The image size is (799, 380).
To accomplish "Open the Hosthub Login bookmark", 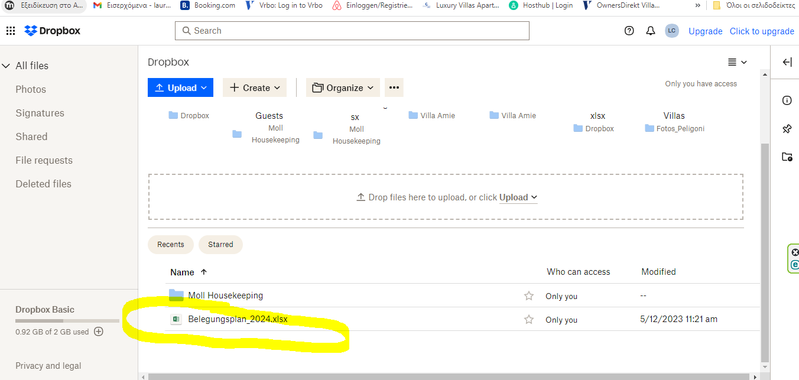I will pos(541,6).
